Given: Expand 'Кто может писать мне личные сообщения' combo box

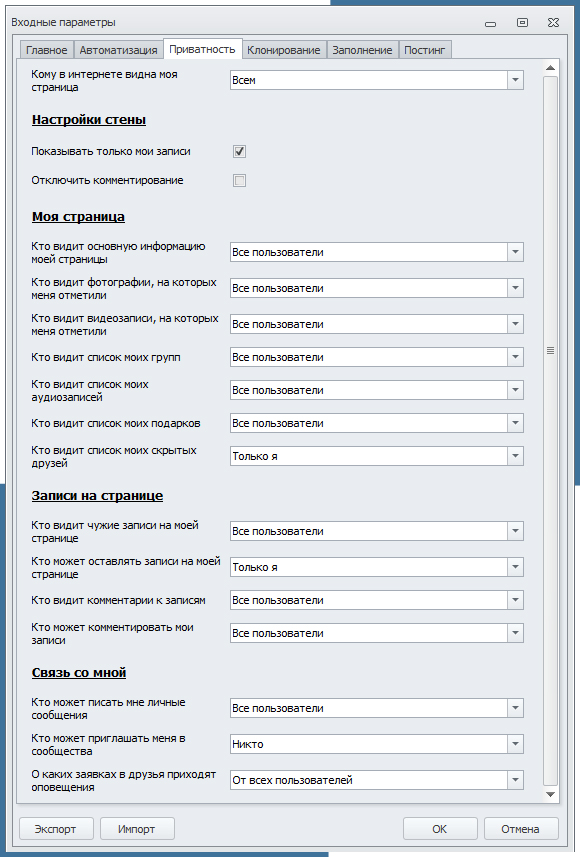Looking at the screenshot, I should [377, 708].
